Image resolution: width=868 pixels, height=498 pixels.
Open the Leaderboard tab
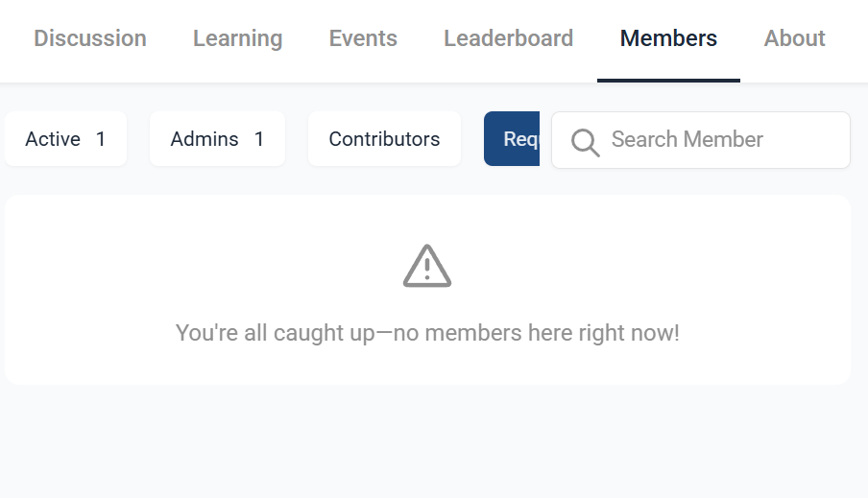[x=508, y=38]
